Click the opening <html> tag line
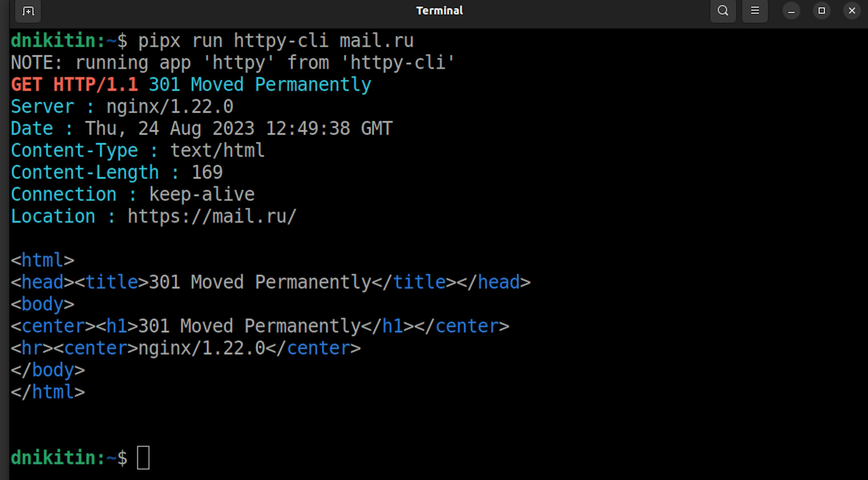The image size is (868, 480). click(42, 260)
